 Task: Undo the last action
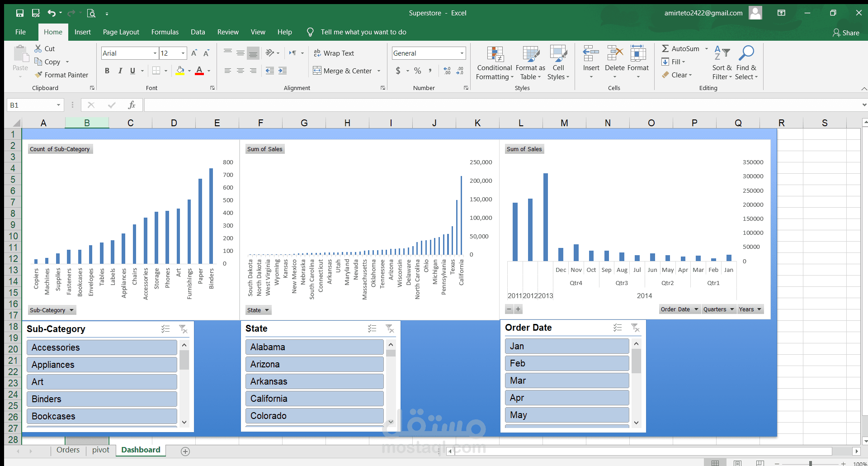(x=52, y=13)
